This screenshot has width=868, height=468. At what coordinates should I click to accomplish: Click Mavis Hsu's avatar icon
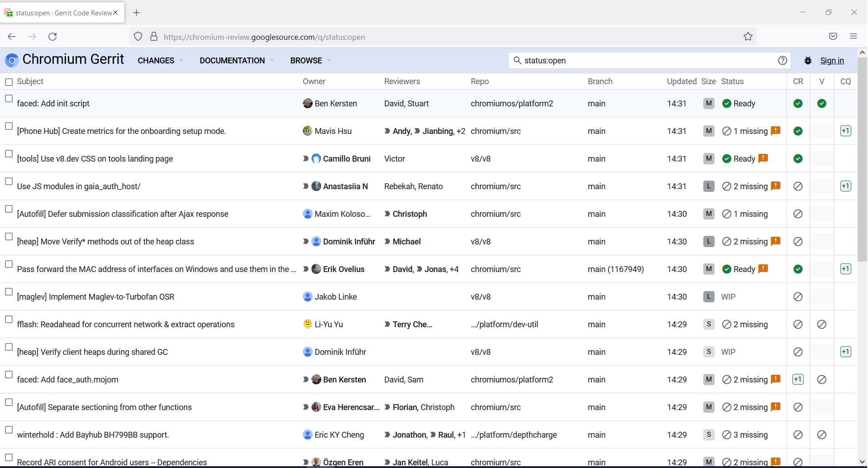[308, 131]
